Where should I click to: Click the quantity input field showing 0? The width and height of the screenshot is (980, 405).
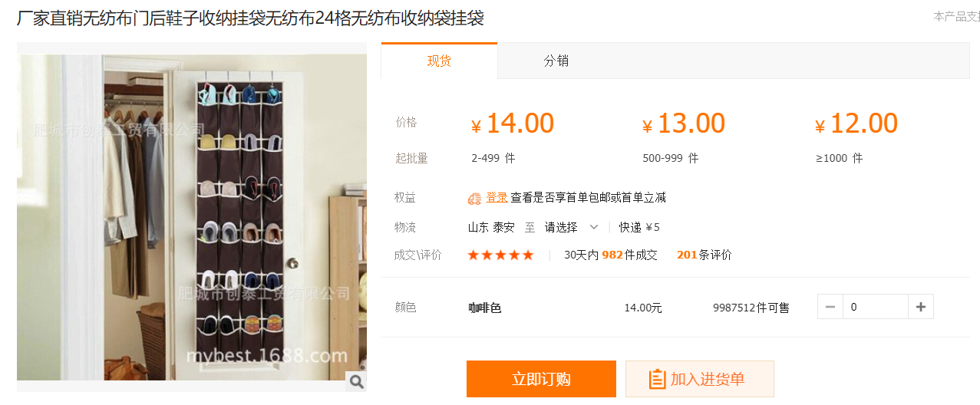(876, 307)
